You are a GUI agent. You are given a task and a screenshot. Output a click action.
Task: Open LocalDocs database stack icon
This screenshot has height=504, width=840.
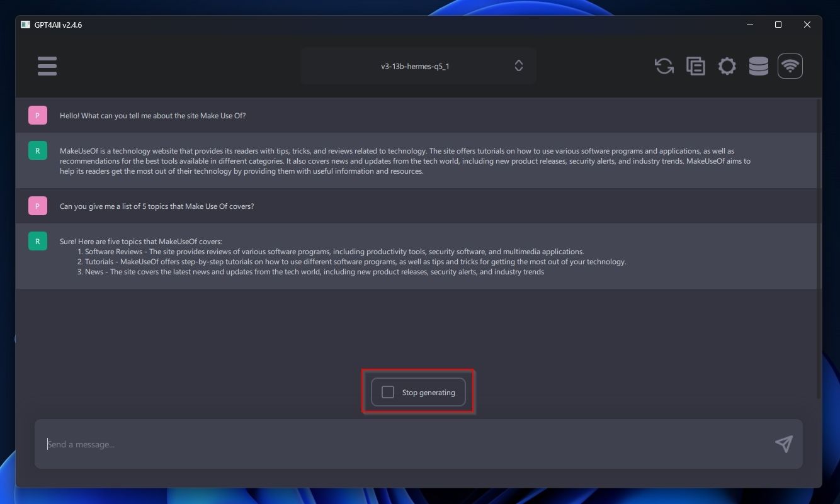click(x=758, y=66)
